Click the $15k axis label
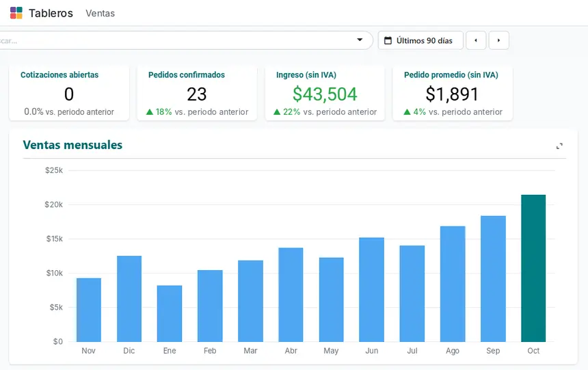 (55, 239)
